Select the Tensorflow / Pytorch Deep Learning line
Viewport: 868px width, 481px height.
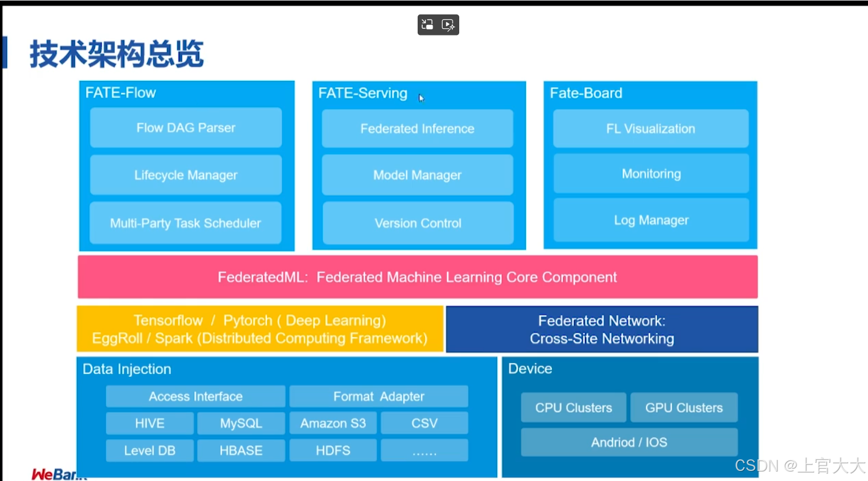(260, 320)
